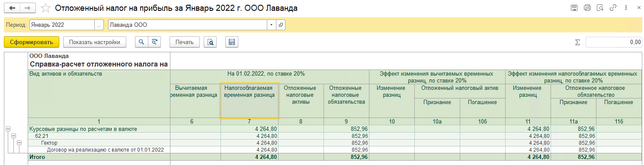Click the Итого row label
The width and height of the screenshot is (644, 165).
coord(37,157)
